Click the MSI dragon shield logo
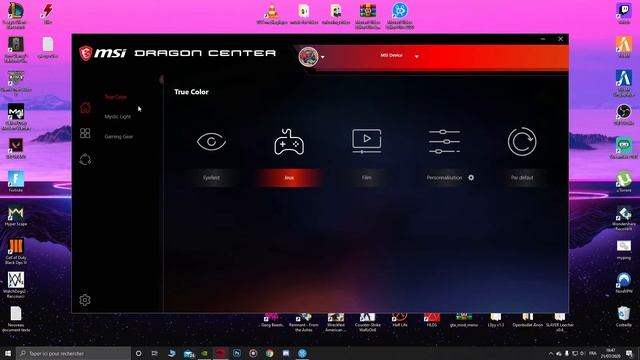Image resolution: width=640 pixels, height=360 pixels. pyautogui.click(x=85, y=53)
